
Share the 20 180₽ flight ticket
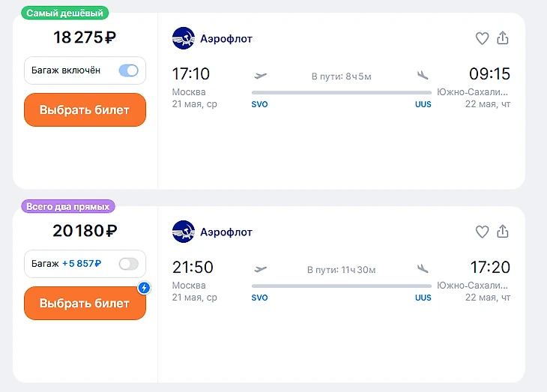tap(503, 232)
